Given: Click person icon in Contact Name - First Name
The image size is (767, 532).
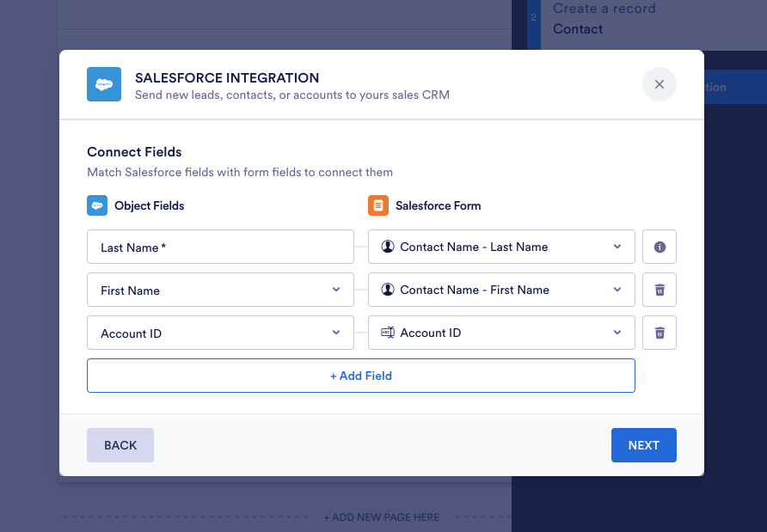Looking at the screenshot, I should (388, 290).
